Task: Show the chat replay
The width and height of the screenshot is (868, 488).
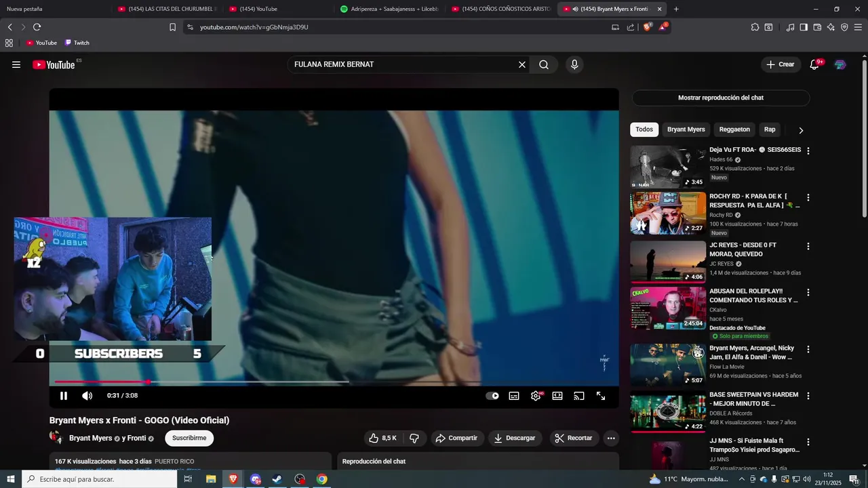Action: point(721,98)
